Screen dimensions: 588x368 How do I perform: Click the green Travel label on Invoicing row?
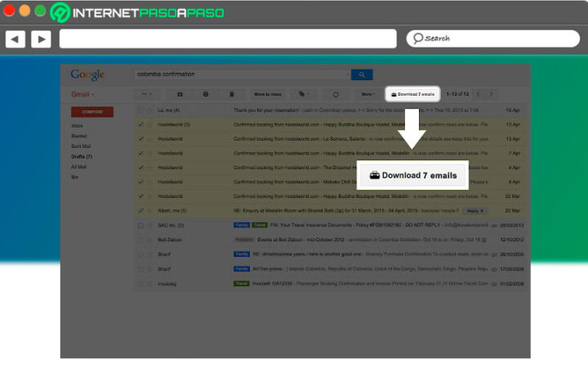[242, 284]
